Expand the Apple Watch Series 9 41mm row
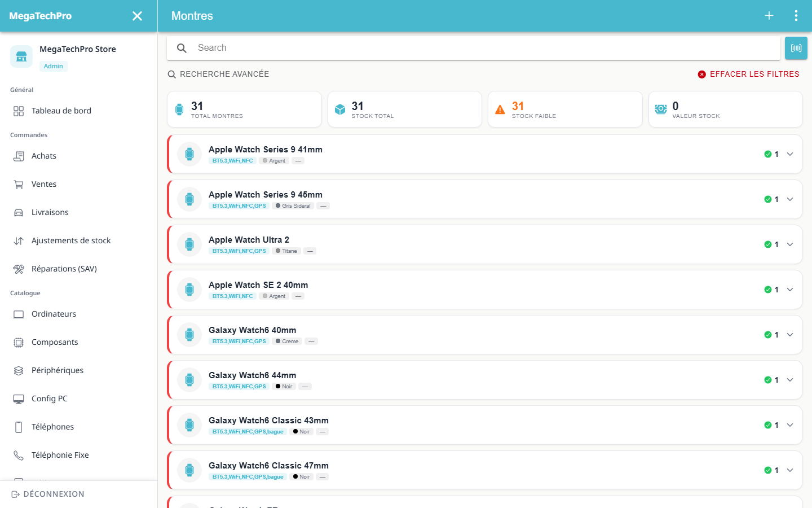The height and width of the screenshot is (508, 812). point(790,154)
